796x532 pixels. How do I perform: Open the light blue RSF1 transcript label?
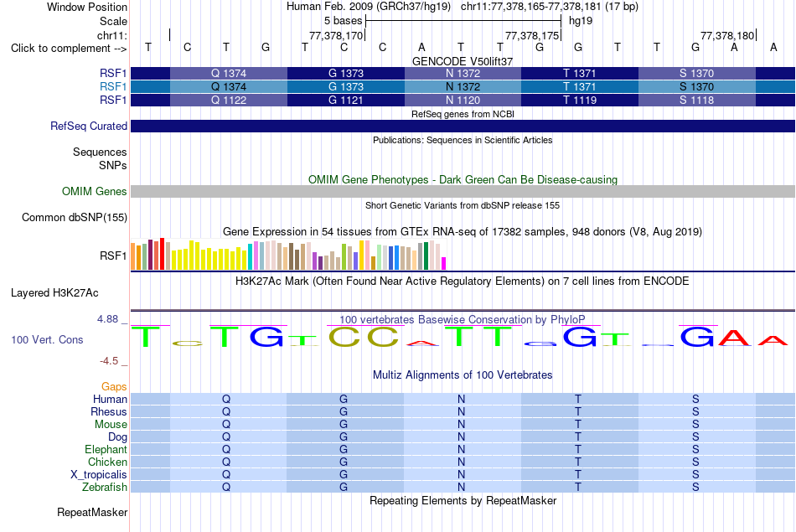click(x=113, y=87)
